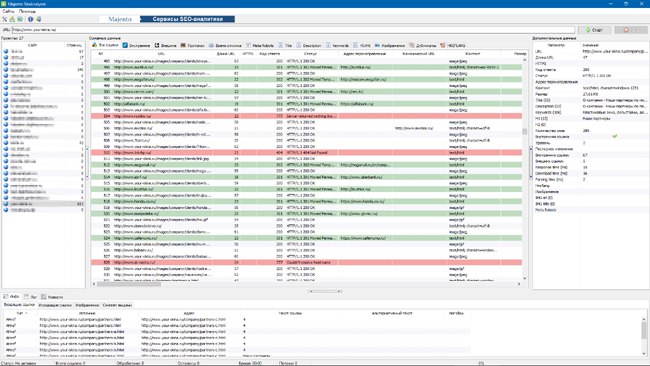This screenshot has height=366, width=650.
Task: Switch to the Дубликаты tab
Action: [422, 45]
